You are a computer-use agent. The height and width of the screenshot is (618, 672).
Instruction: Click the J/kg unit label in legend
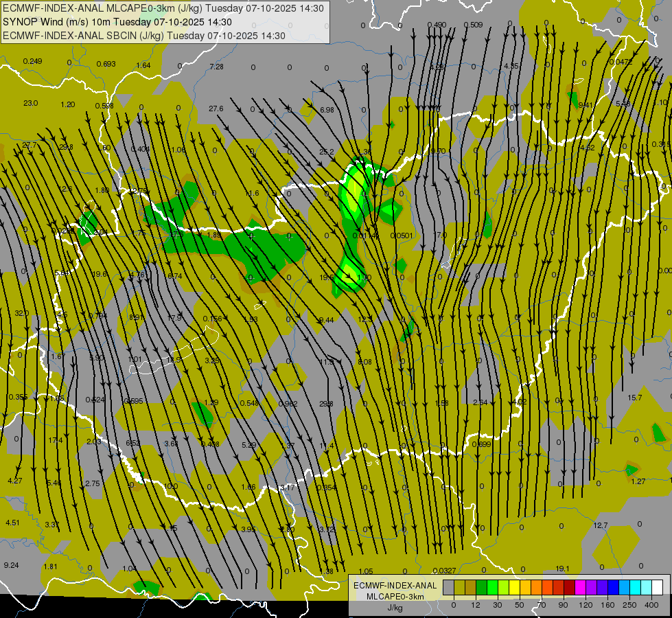pos(395,608)
